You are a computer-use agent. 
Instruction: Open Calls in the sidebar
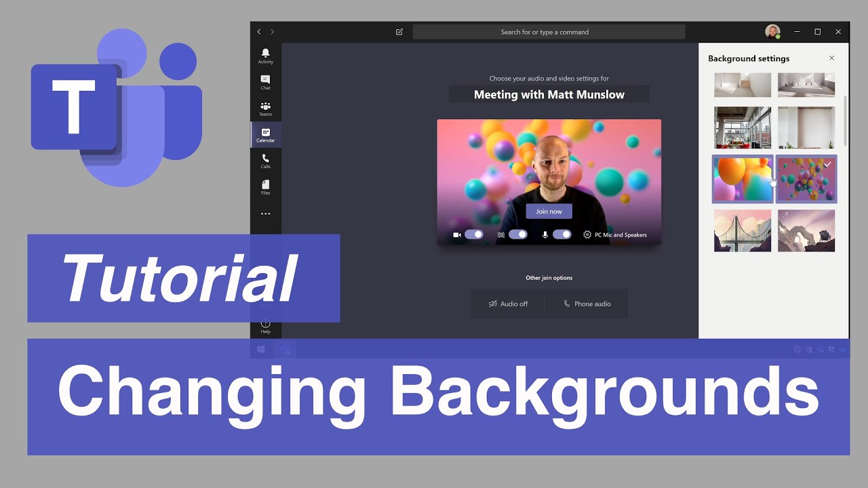pos(265,161)
